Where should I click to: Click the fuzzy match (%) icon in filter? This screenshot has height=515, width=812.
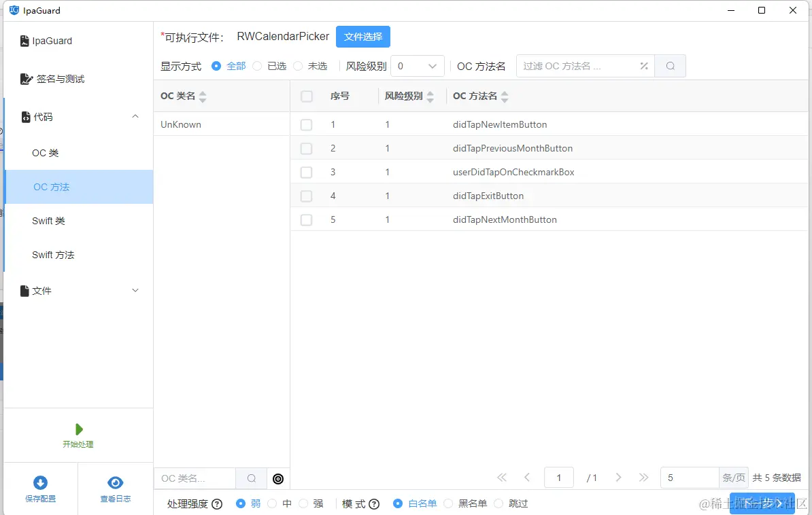click(643, 66)
